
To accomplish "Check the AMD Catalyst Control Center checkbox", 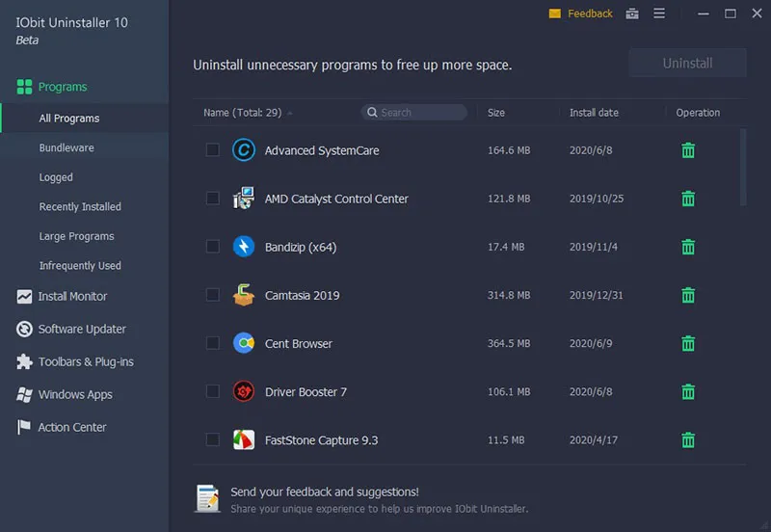I will [x=213, y=199].
